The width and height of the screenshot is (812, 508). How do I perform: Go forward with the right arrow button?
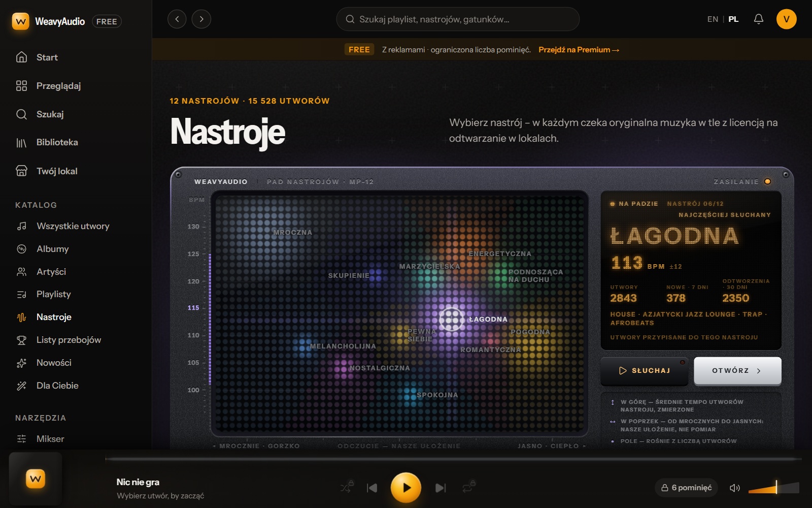click(x=201, y=19)
